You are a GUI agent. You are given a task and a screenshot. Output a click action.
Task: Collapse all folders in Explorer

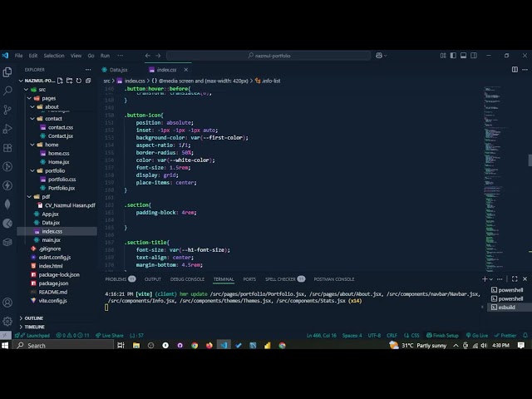88,81
